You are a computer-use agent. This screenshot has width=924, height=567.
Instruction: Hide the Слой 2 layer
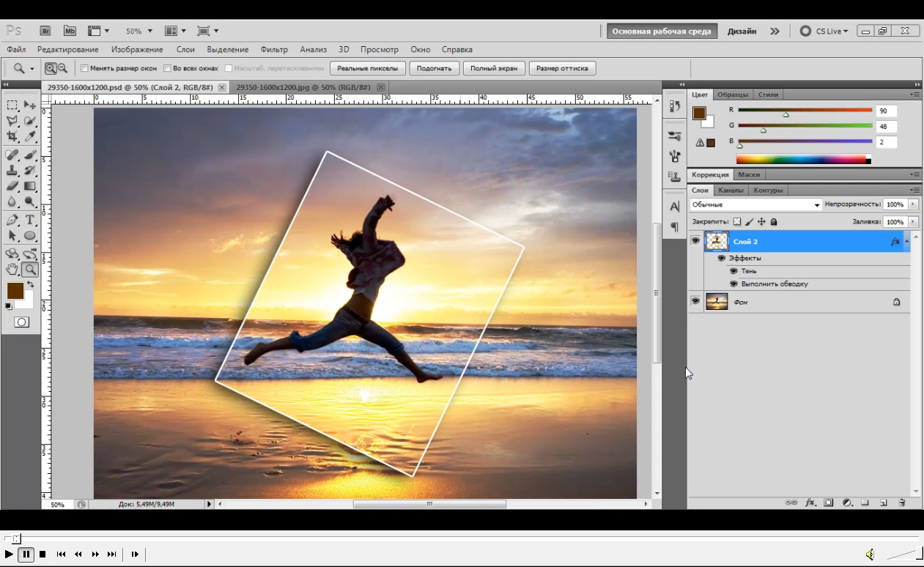(695, 241)
